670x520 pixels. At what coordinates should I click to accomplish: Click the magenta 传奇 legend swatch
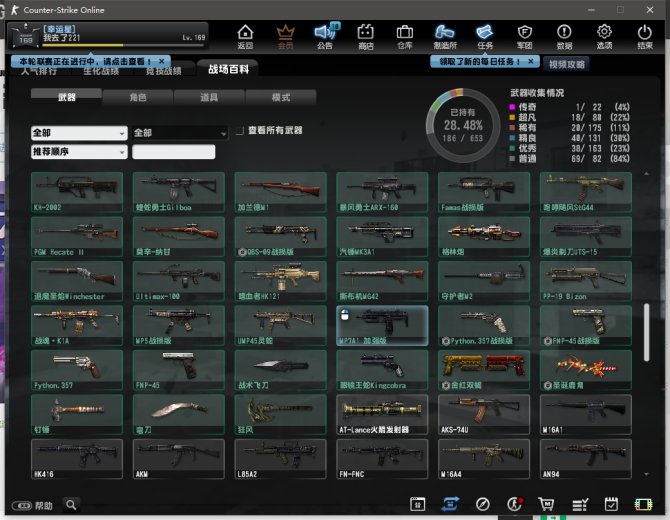click(512, 107)
